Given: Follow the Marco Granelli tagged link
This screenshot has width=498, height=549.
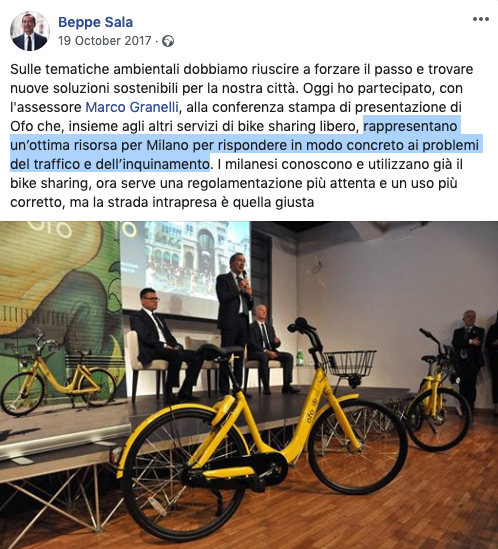Looking at the screenshot, I should pyautogui.click(x=132, y=107).
